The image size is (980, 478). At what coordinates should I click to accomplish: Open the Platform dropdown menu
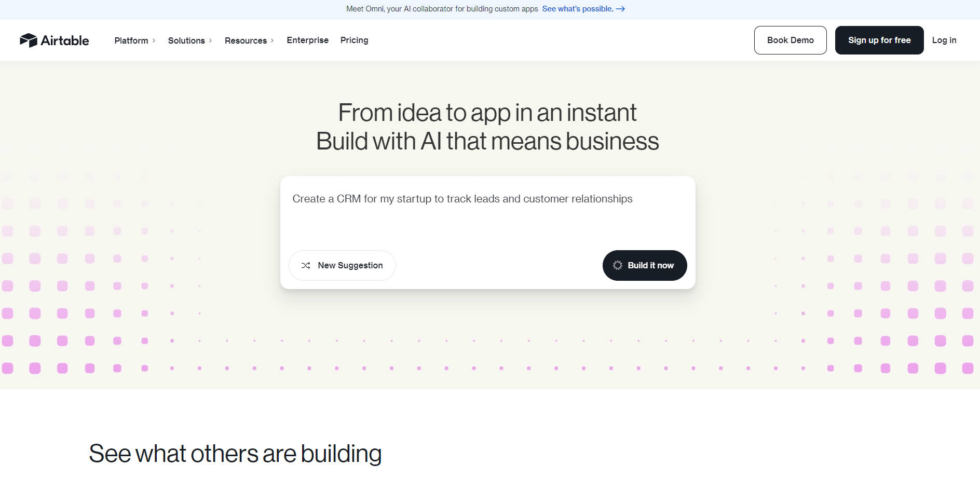[131, 40]
